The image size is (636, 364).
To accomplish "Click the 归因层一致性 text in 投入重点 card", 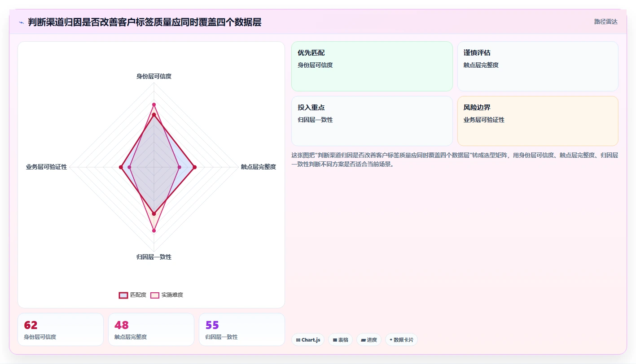I will tap(315, 120).
